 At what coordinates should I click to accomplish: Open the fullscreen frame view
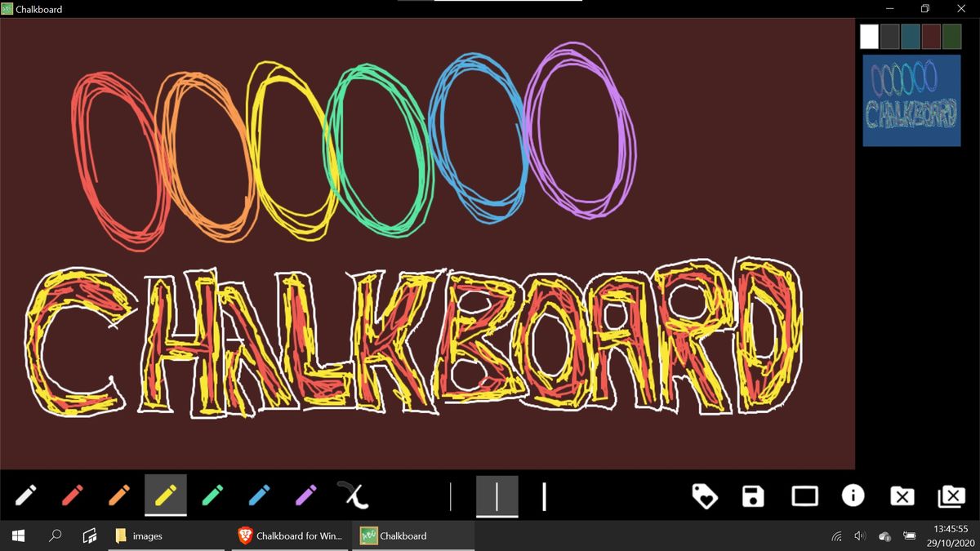804,495
